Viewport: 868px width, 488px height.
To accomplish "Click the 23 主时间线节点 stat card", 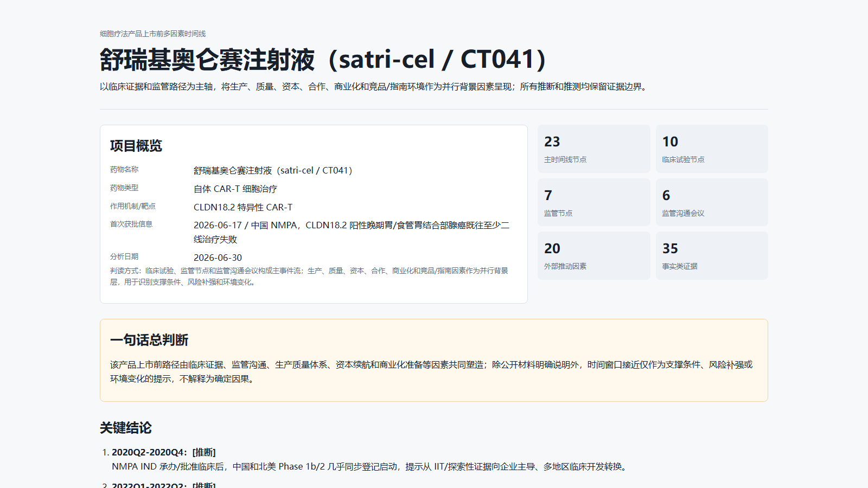I will point(594,149).
